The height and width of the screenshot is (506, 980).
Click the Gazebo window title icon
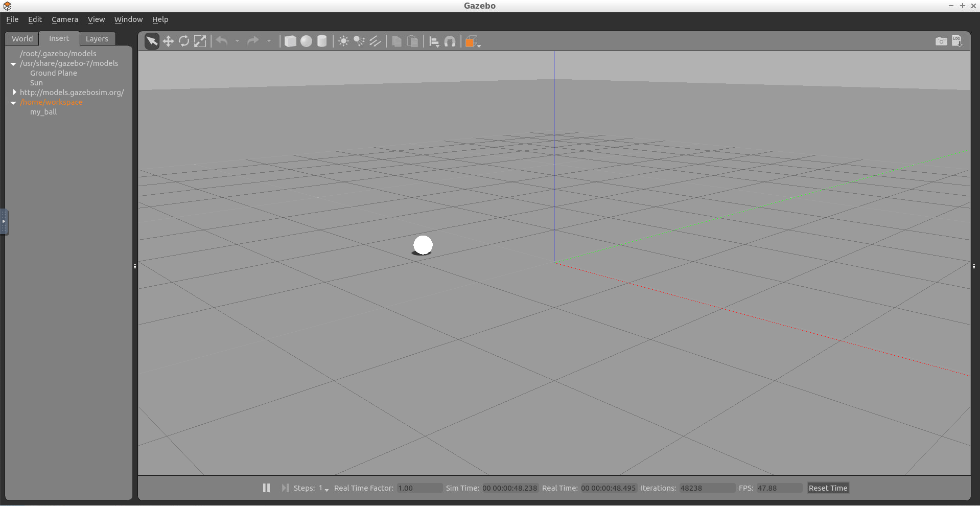pyautogui.click(x=7, y=6)
